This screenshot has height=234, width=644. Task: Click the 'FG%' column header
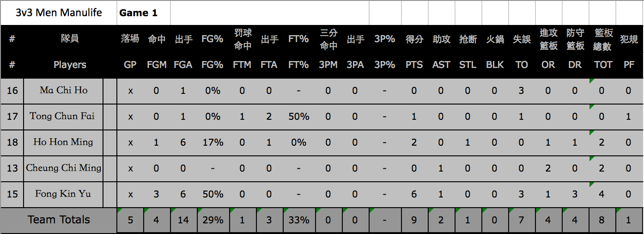213,65
